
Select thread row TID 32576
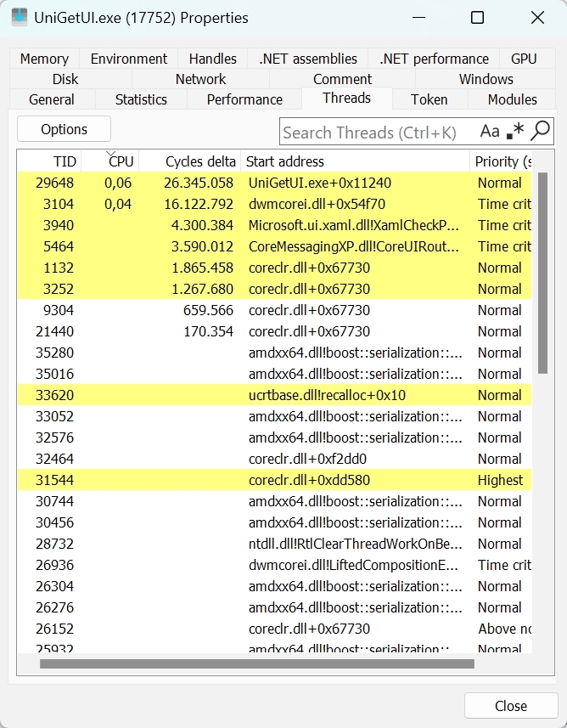pos(275,437)
